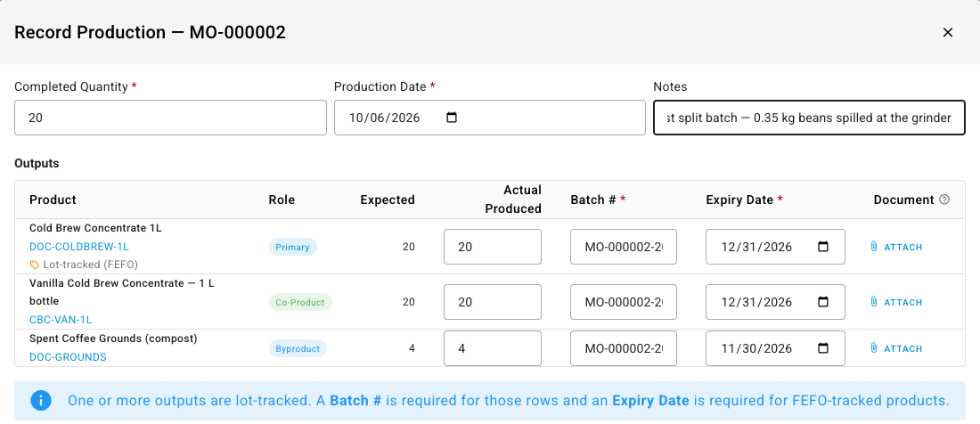Edit Actual Produced for Spent Coffee Grounds
Image resolution: width=980 pixels, height=424 pixels.
tap(493, 348)
